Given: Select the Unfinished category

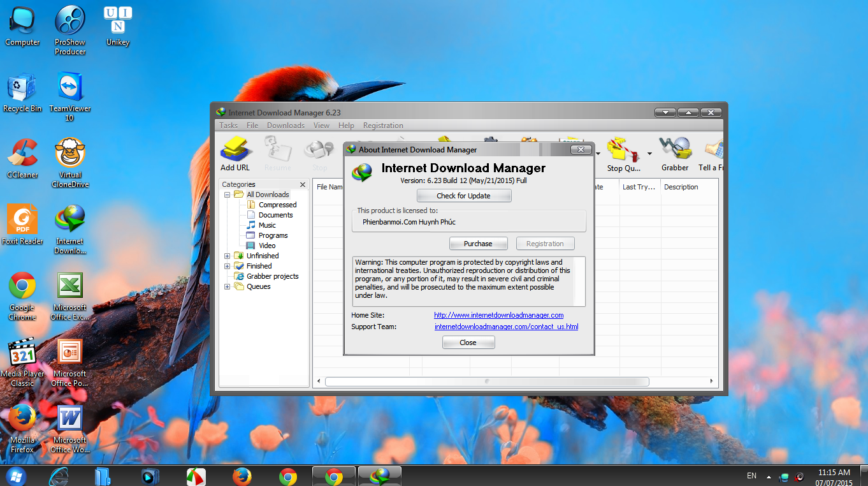Looking at the screenshot, I should (263, 256).
